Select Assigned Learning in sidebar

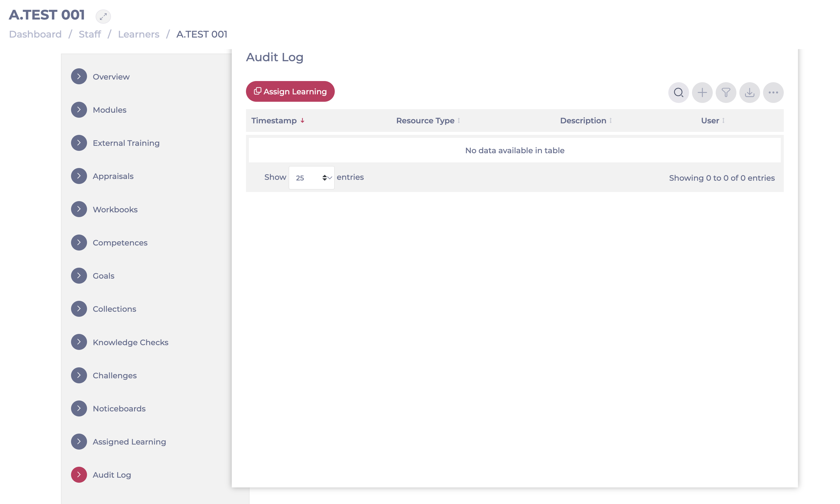click(x=129, y=442)
